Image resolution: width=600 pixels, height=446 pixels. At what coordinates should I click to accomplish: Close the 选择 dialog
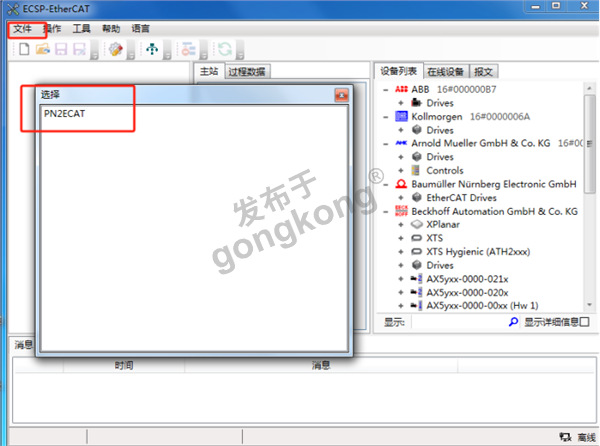tap(341, 95)
